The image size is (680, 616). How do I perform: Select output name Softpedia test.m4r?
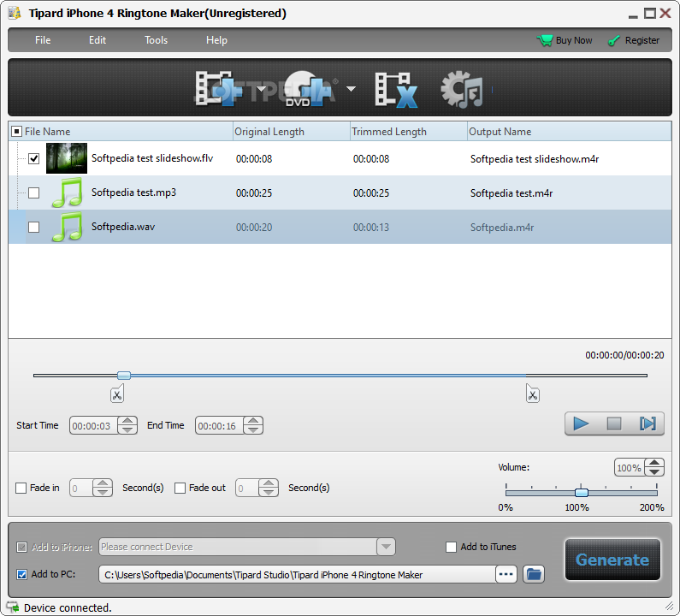[x=511, y=193]
